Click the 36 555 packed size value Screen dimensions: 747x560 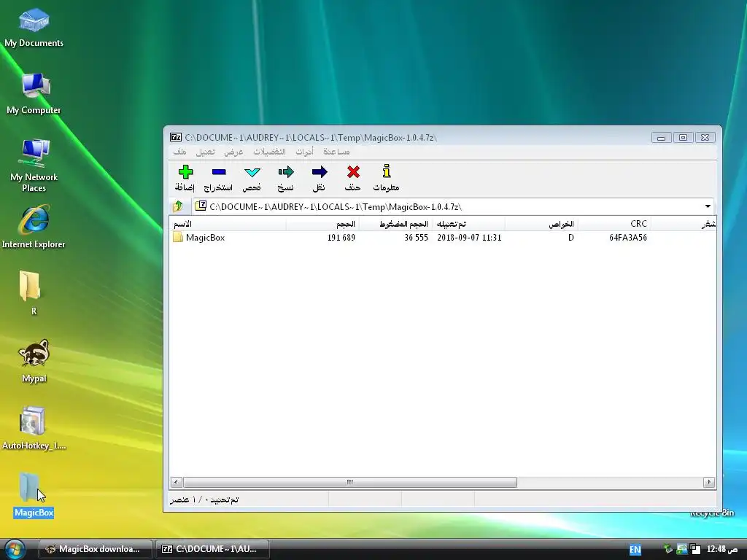click(417, 238)
